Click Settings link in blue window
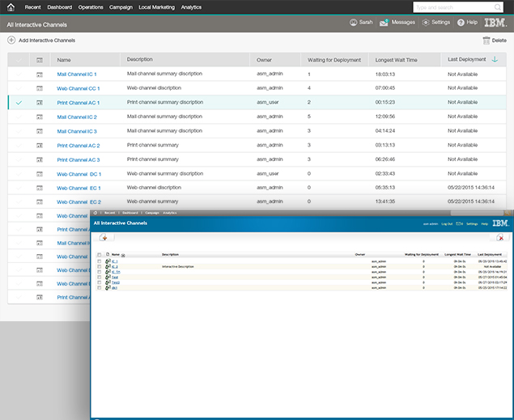The height and width of the screenshot is (420, 514). [x=472, y=224]
